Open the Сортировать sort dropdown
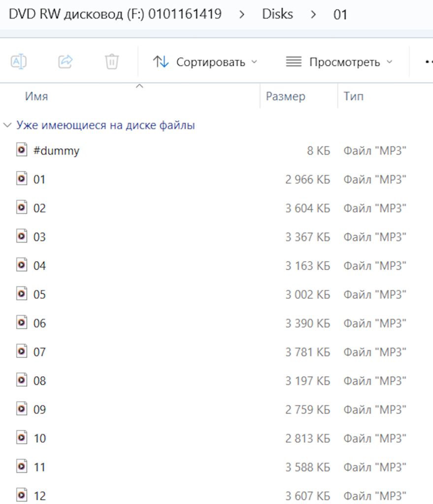This screenshot has width=433, height=504. point(205,62)
